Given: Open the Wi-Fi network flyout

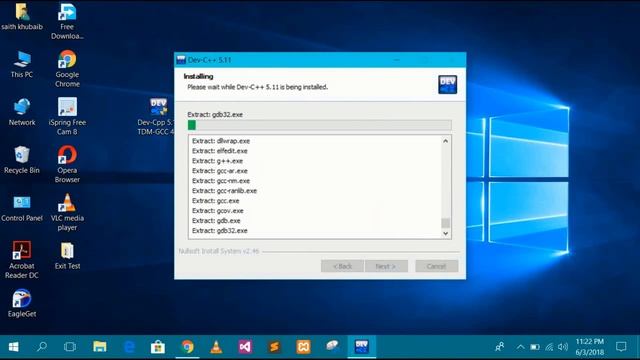Looking at the screenshot, I should [549, 347].
